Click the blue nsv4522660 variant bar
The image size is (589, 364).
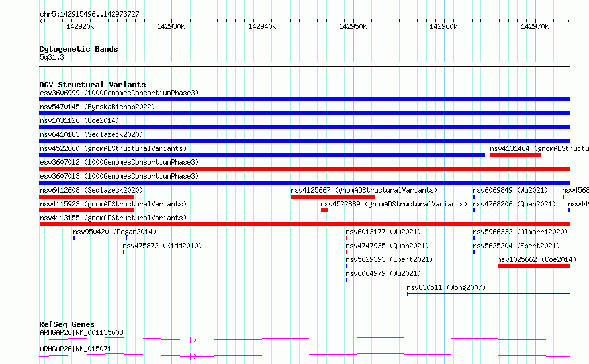[262, 155]
